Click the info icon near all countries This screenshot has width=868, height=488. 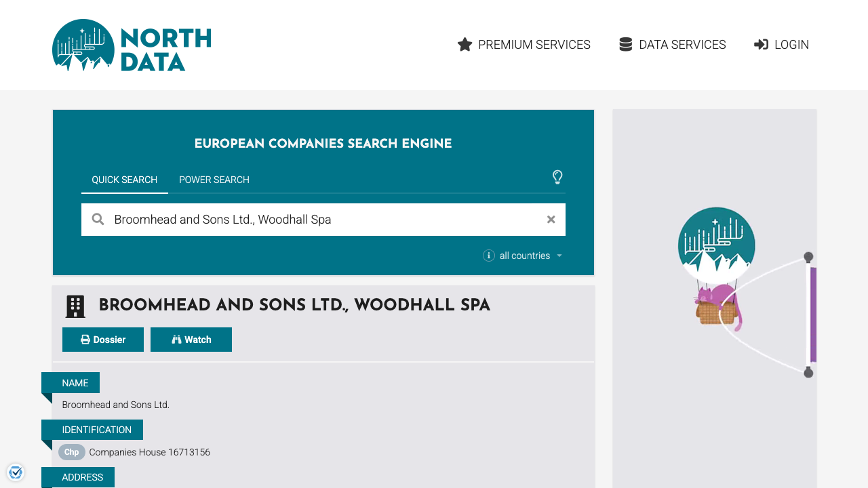pyautogui.click(x=488, y=256)
